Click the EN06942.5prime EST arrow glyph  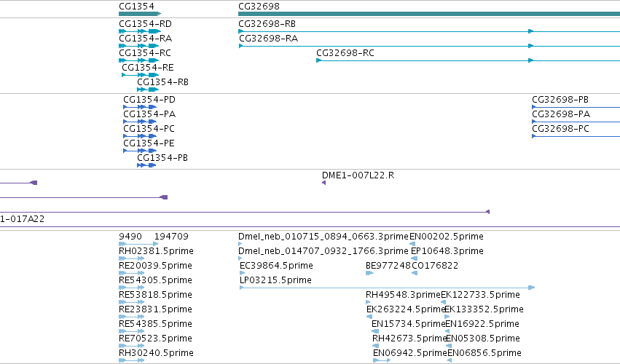(x=382, y=360)
